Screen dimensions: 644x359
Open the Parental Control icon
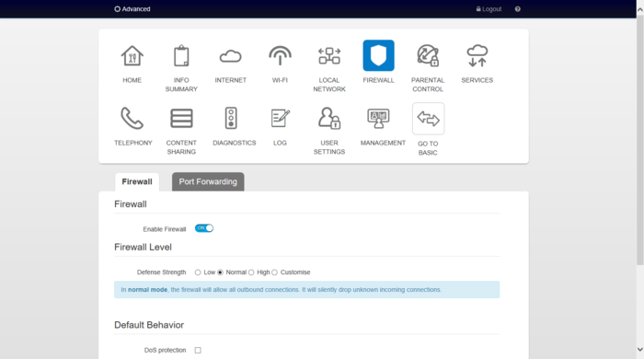[428, 56]
